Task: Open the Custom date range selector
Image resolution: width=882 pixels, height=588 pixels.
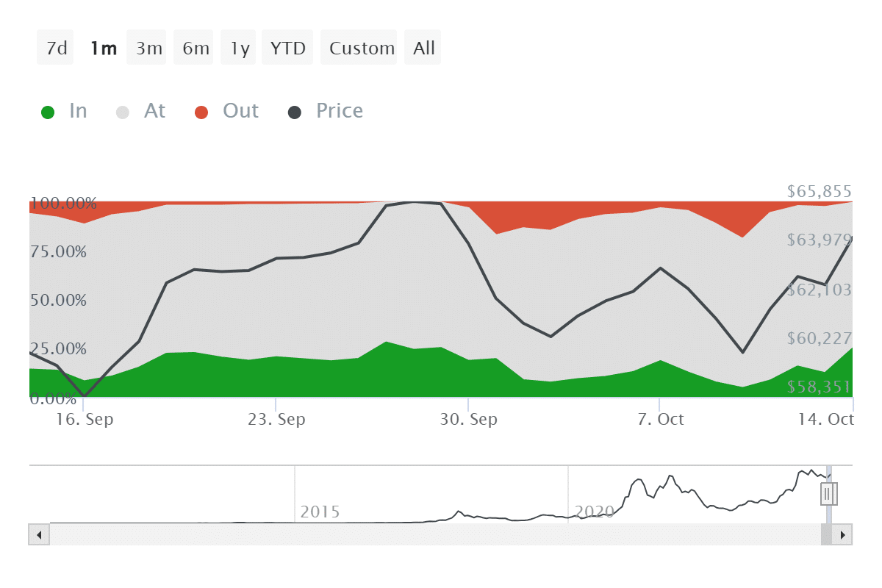Action: 359,47
